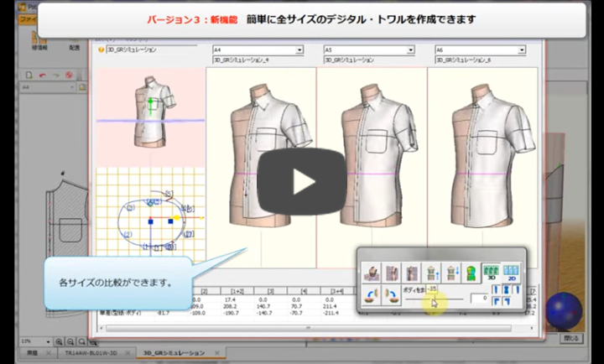
Task: Select the green pressure-map body icon
Action: pos(471,271)
